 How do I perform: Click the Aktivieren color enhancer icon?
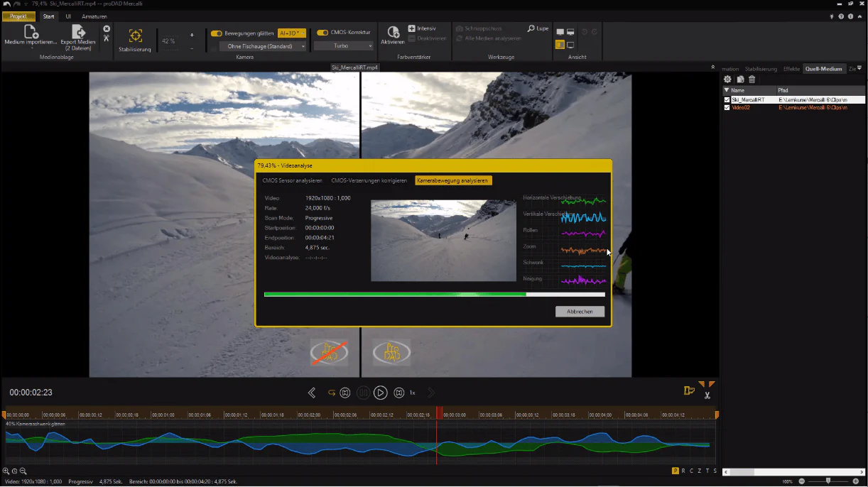coord(392,32)
